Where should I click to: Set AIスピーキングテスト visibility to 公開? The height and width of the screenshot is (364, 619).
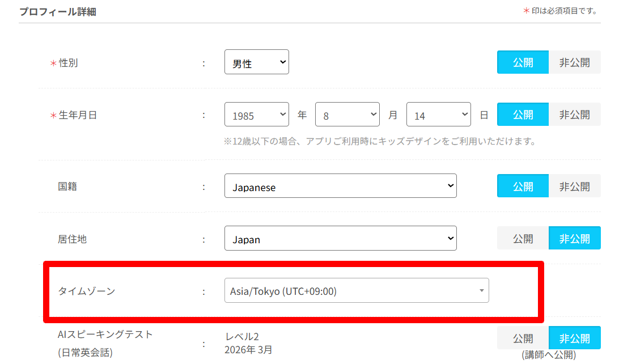523,338
